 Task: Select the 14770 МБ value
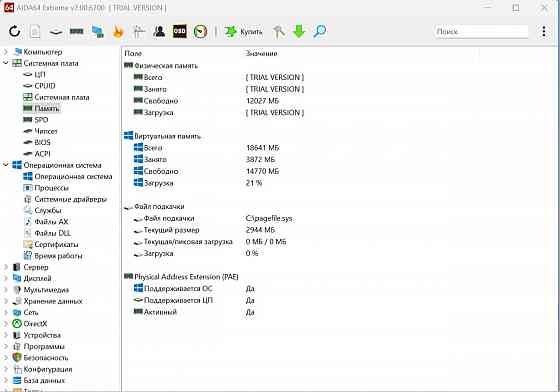click(x=262, y=171)
